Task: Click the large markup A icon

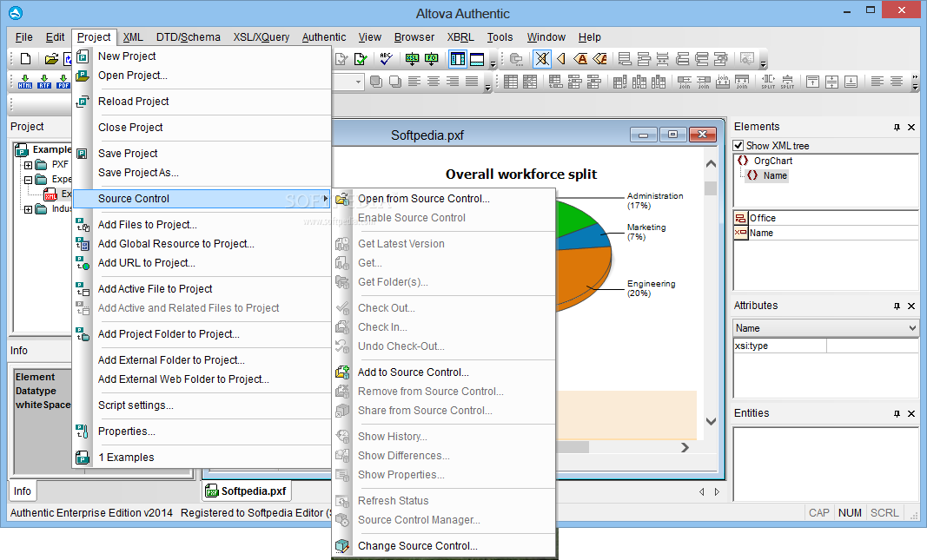Action: tap(580, 58)
